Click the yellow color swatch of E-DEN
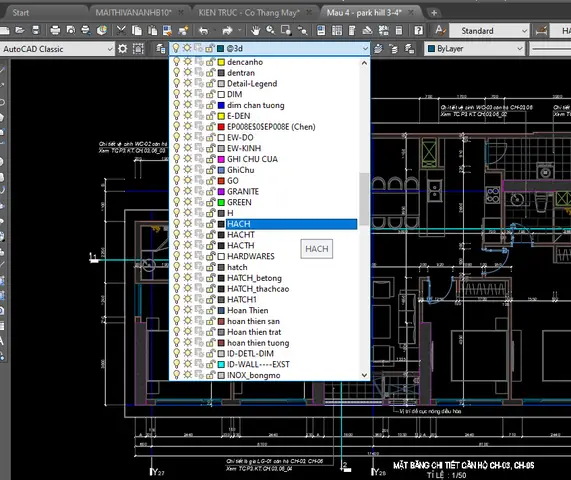571x480 pixels. click(221, 116)
